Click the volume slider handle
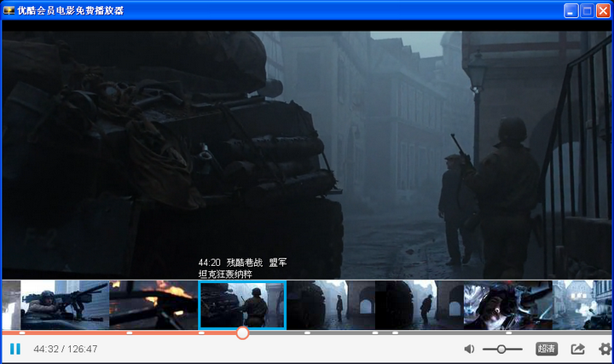 pyautogui.click(x=501, y=349)
